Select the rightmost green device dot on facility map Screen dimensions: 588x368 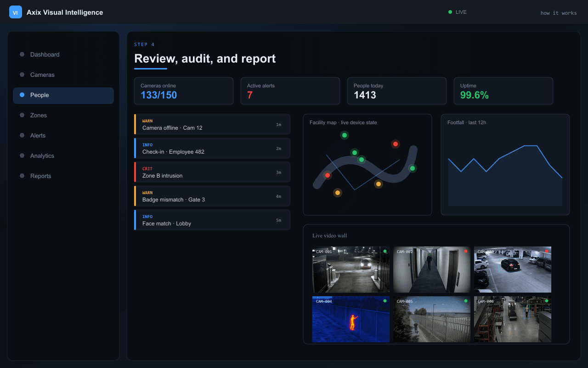[413, 168]
